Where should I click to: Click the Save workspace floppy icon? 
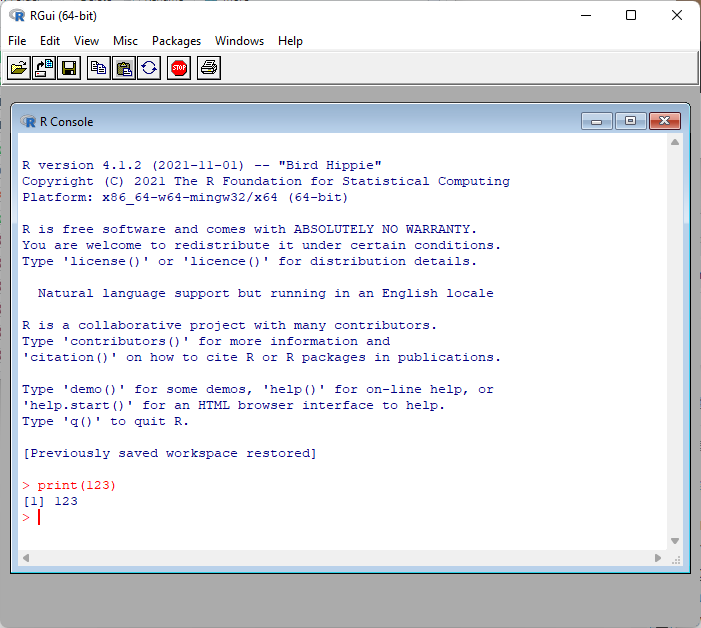69,68
